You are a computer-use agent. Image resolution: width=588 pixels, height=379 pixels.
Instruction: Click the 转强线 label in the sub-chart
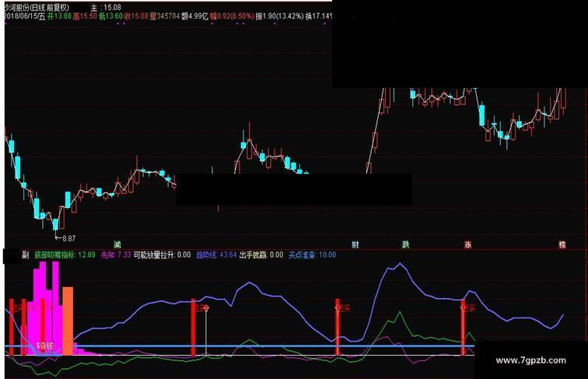[46, 346]
